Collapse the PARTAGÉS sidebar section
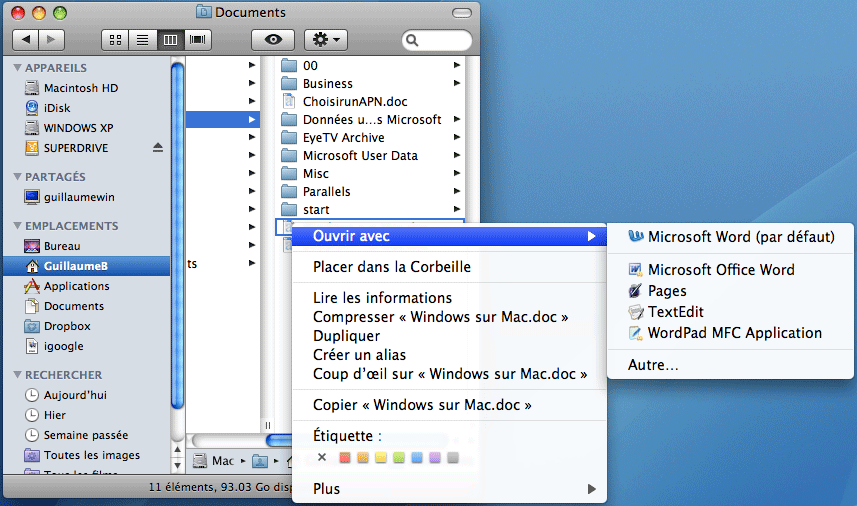The width and height of the screenshot is (857, 506). pyautogui.click(x=17, y=176)
